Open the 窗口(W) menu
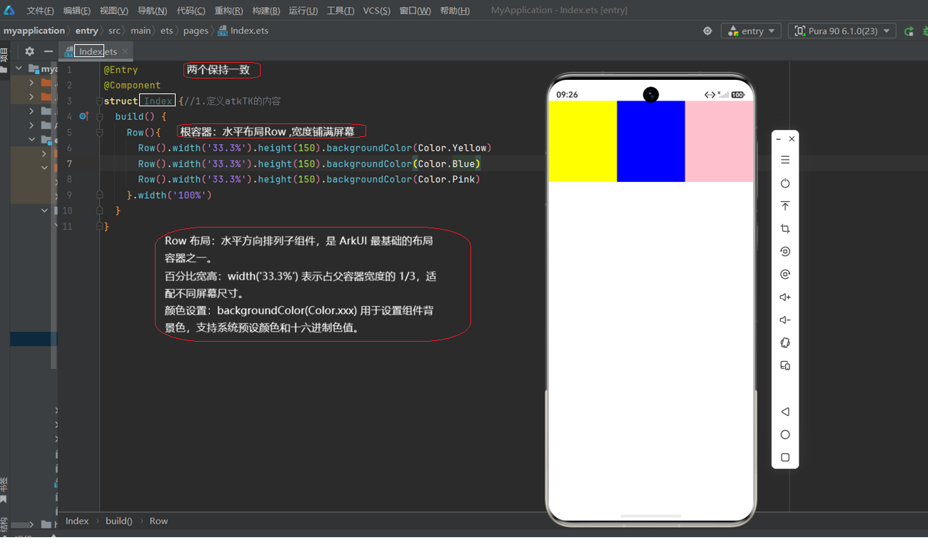This screenshot has width=928, height=560. (415, 11)
